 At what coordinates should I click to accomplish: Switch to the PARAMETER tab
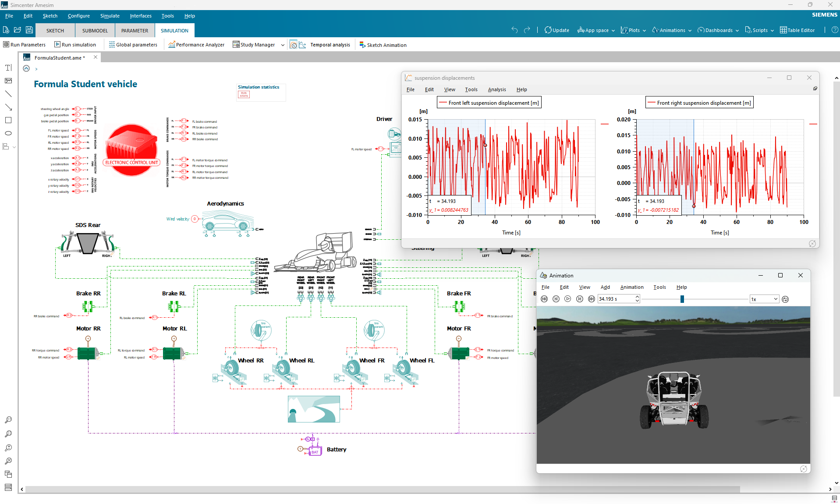[135, 31]
